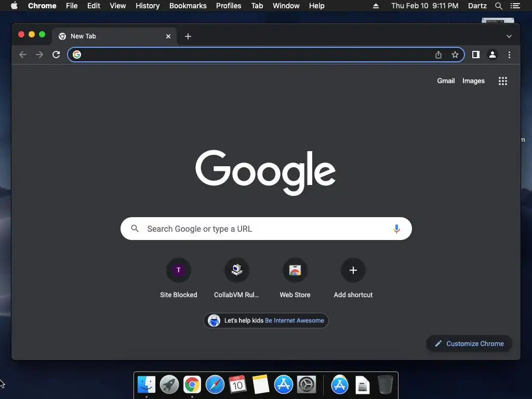Reload the current page
The image size is (532, 399).
(56, 55)
